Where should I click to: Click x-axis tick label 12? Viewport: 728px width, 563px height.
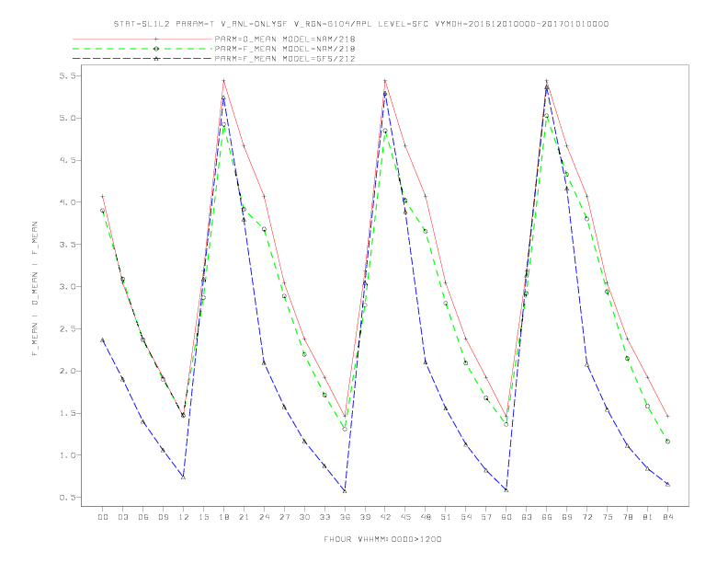(184, 517)
